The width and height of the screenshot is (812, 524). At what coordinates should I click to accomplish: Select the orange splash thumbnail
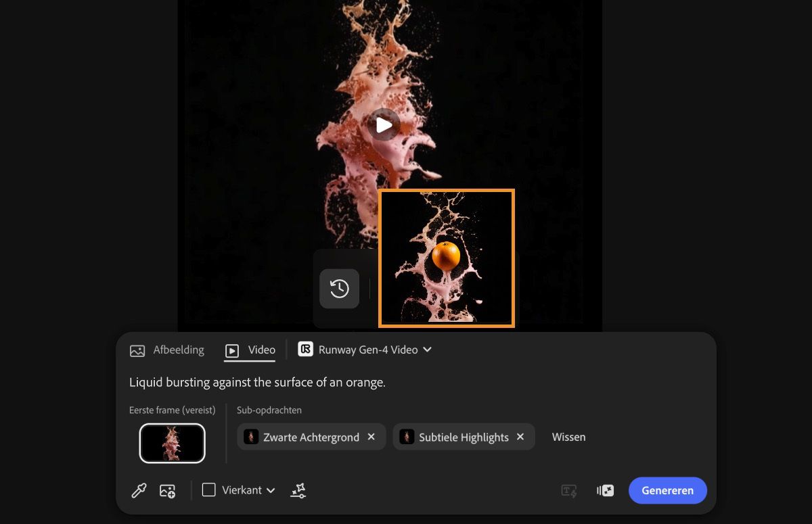[x=447, y=258]
